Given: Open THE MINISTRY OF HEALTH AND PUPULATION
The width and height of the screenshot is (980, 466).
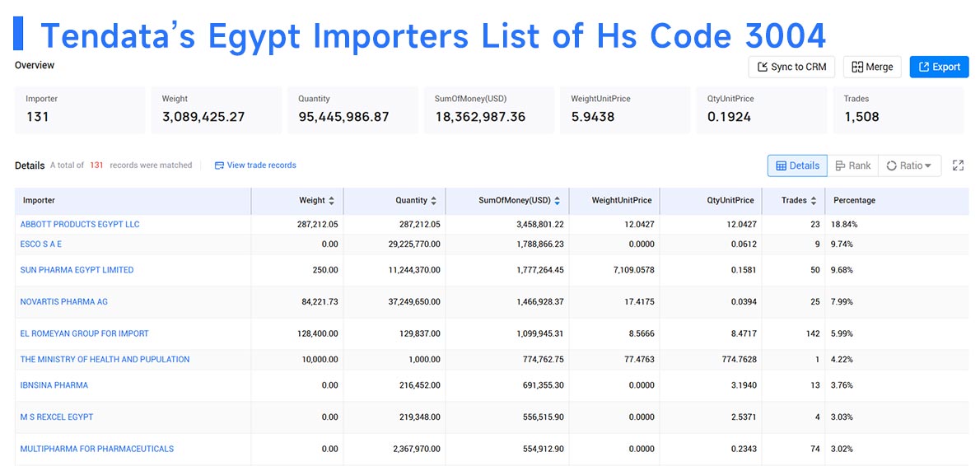Looking at the screenshot, I should [105, 359].
